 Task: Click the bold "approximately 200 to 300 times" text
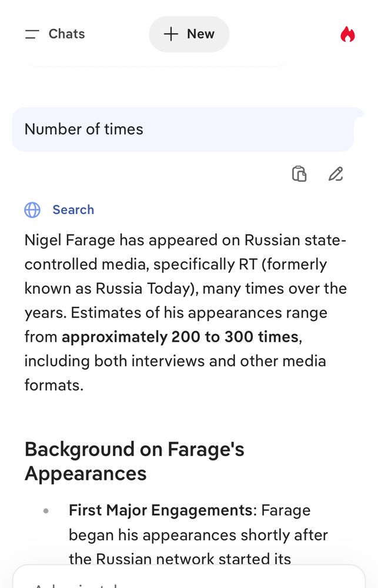[180, 337]
